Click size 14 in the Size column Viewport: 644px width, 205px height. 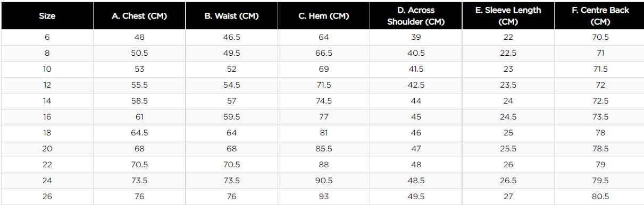(47, 101)
